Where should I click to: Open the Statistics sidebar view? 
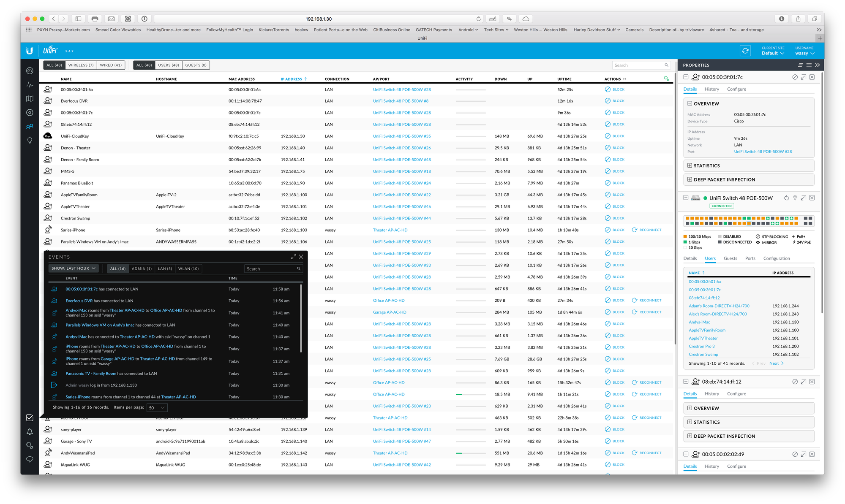(30, 85)
